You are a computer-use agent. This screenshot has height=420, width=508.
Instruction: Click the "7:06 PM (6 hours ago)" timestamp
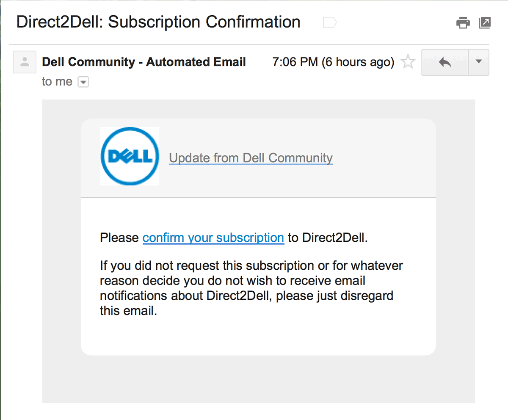pyautogui.click(x=333, y=62)
